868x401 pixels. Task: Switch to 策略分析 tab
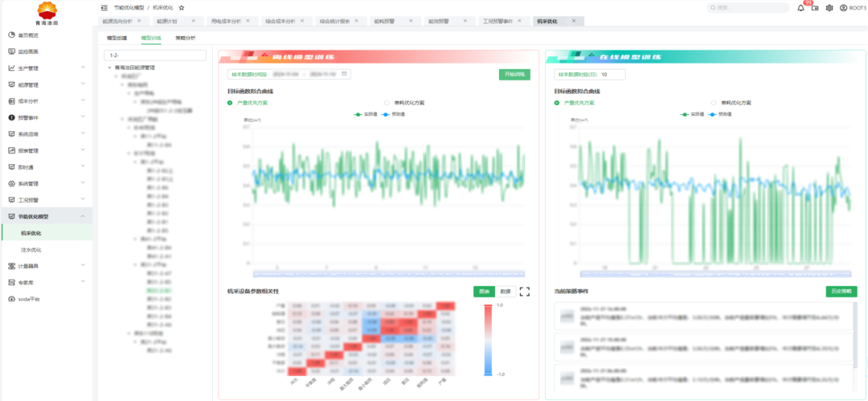point(185,39)
